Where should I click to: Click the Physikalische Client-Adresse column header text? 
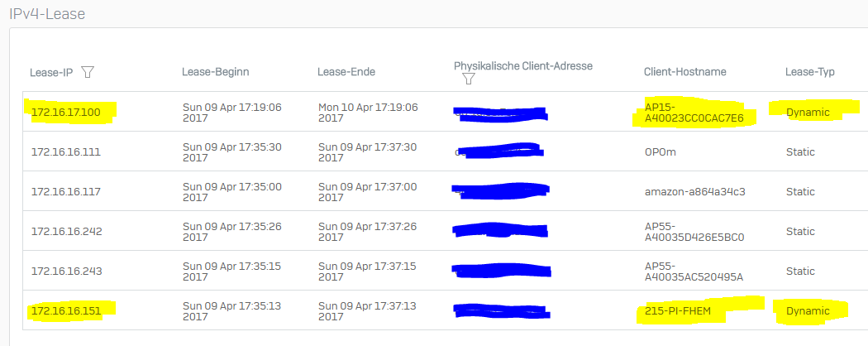coord(523,66)
